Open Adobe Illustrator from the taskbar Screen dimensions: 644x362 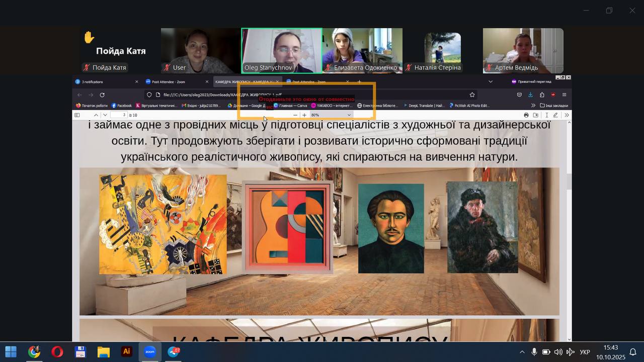(127, 352)
